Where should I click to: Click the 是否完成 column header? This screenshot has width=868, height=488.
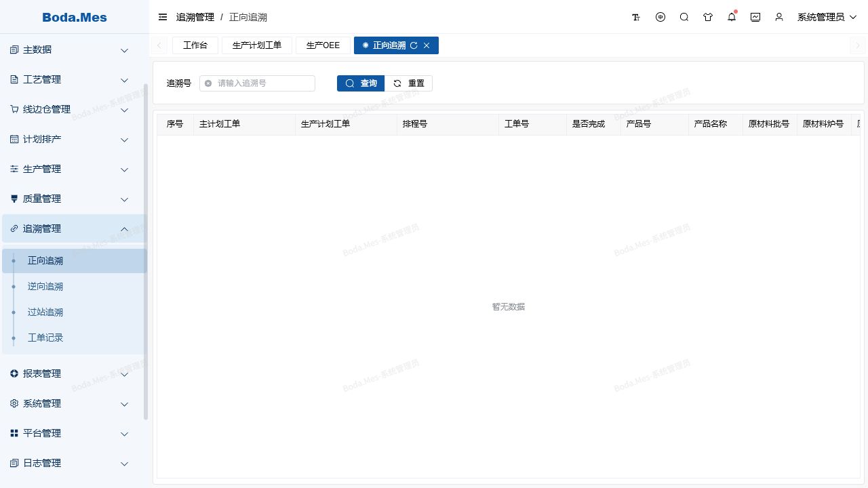coord(593,124)
